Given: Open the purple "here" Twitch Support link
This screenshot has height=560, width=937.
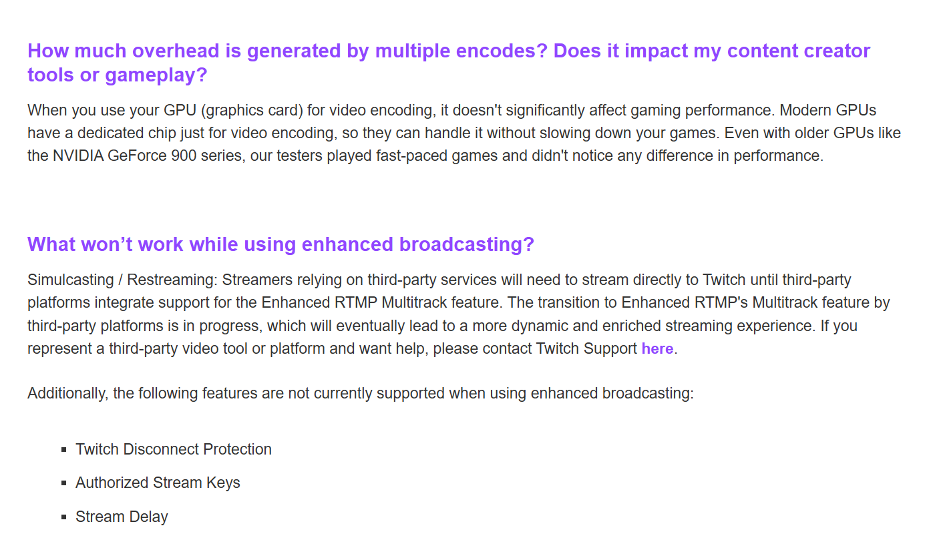Looking at the screenshot, I should [657, 348].
